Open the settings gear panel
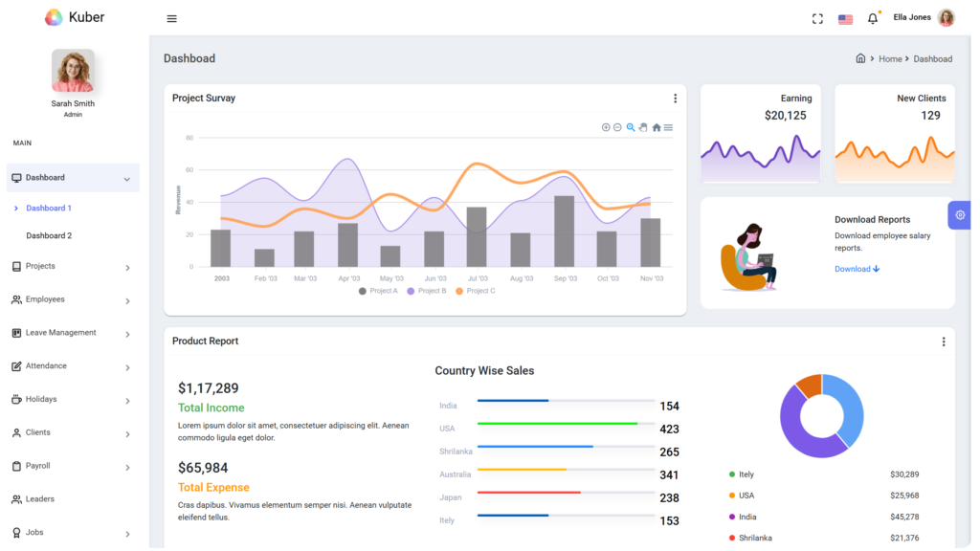Screen dimensions: 980x551 960,215
